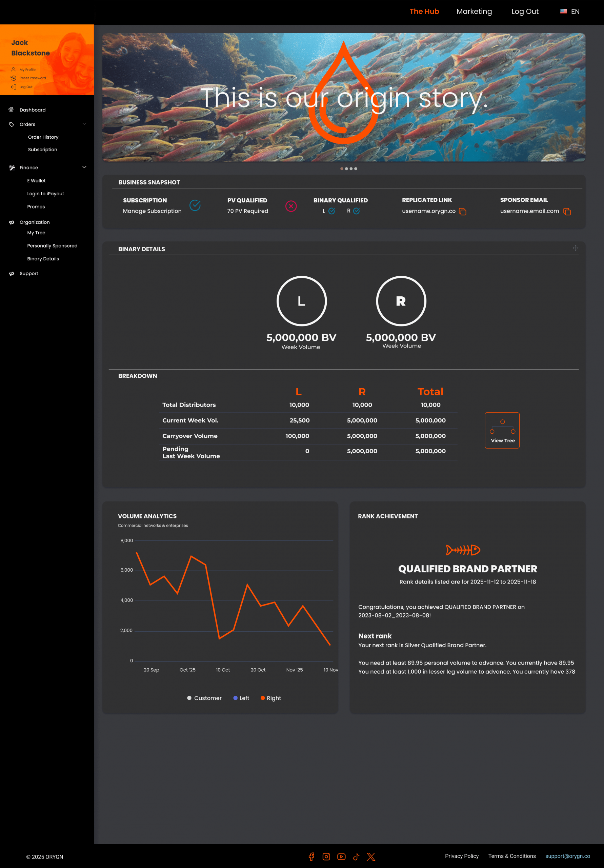This screenshot has height=868, width=604.
Task: Open the support@orygn.co email link
Action: pos(567,856)
